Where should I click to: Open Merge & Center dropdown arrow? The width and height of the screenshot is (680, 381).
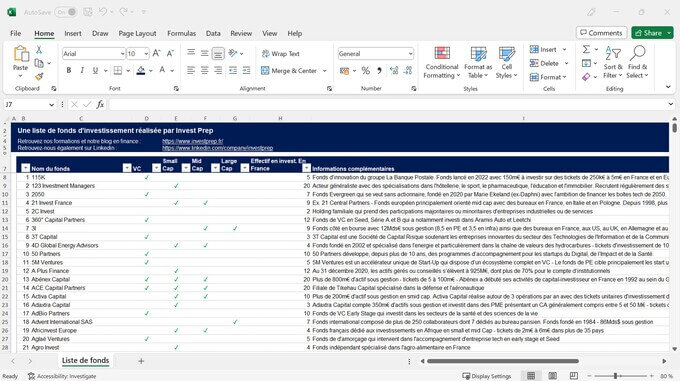tap(324, 71)
